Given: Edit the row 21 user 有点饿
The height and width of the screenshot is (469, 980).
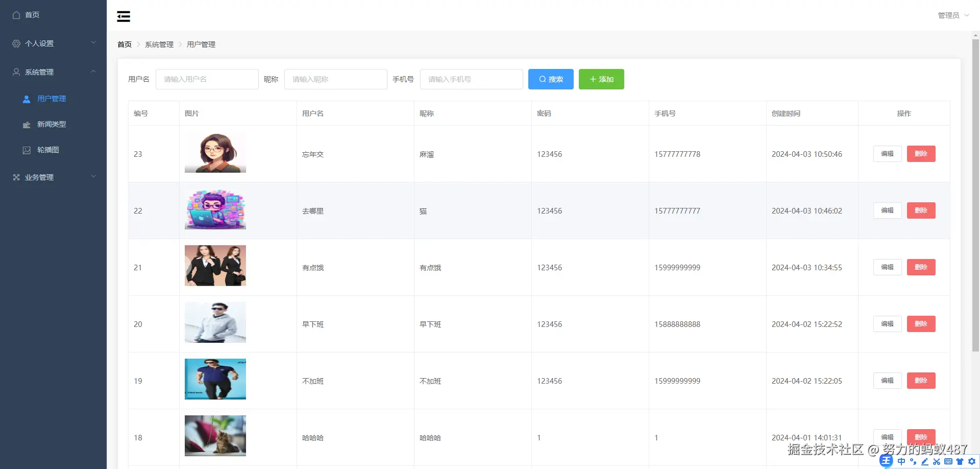Looking at the screenshot, I should pyautogui.click(x=888, y=267).
